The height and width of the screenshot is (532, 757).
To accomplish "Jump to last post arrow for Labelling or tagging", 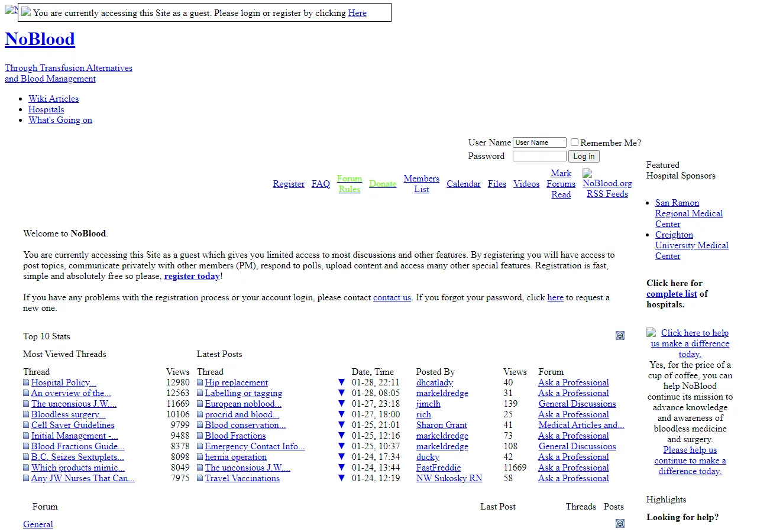I will click(x=341, y=393).
